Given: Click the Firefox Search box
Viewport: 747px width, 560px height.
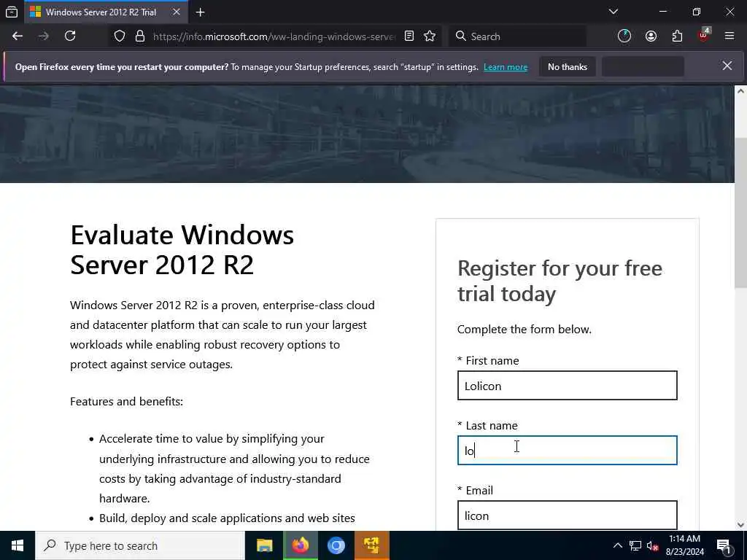Looking at the screenshot, I should 517,36.
